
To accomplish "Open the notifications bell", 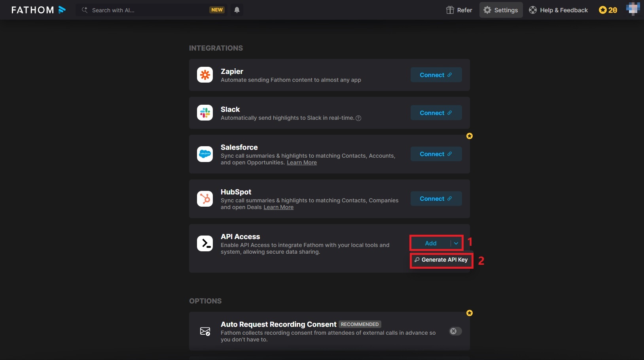I will [x=237, y=10].
